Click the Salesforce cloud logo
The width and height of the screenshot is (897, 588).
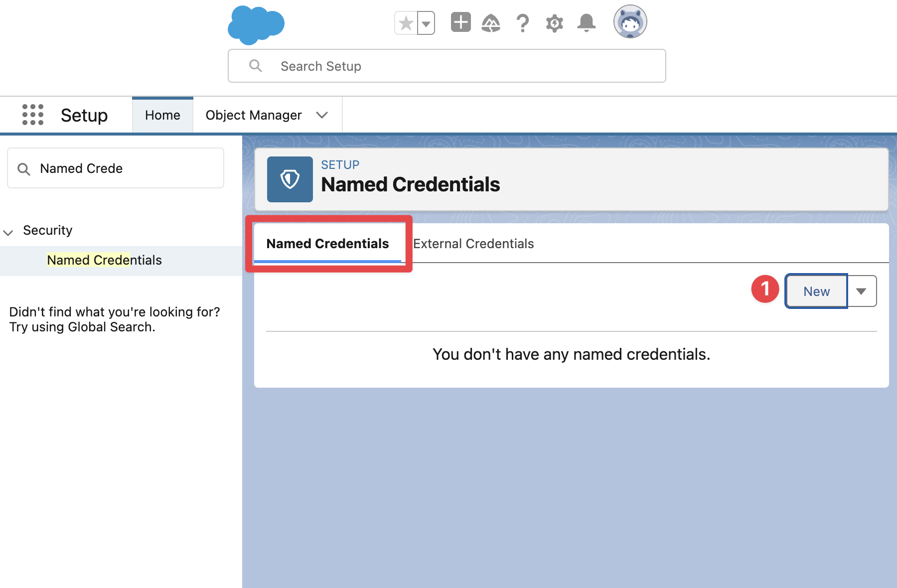click(x=256, y=23)
